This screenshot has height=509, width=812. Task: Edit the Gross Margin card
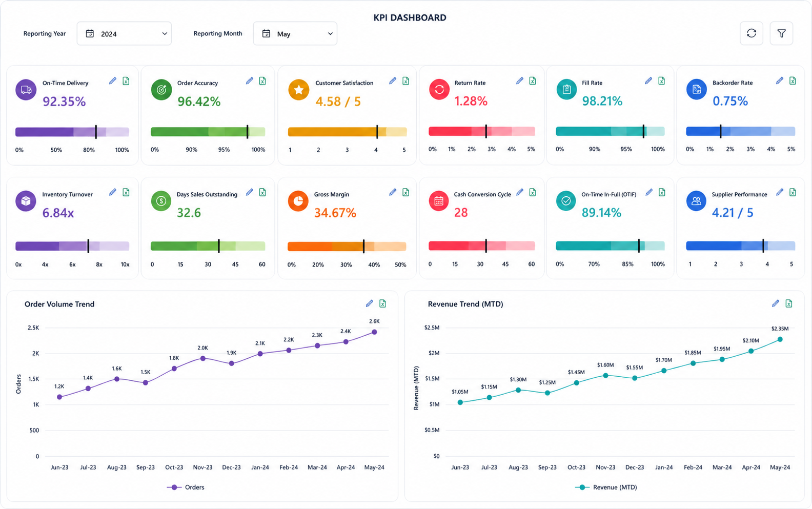[x=393, y=192]
